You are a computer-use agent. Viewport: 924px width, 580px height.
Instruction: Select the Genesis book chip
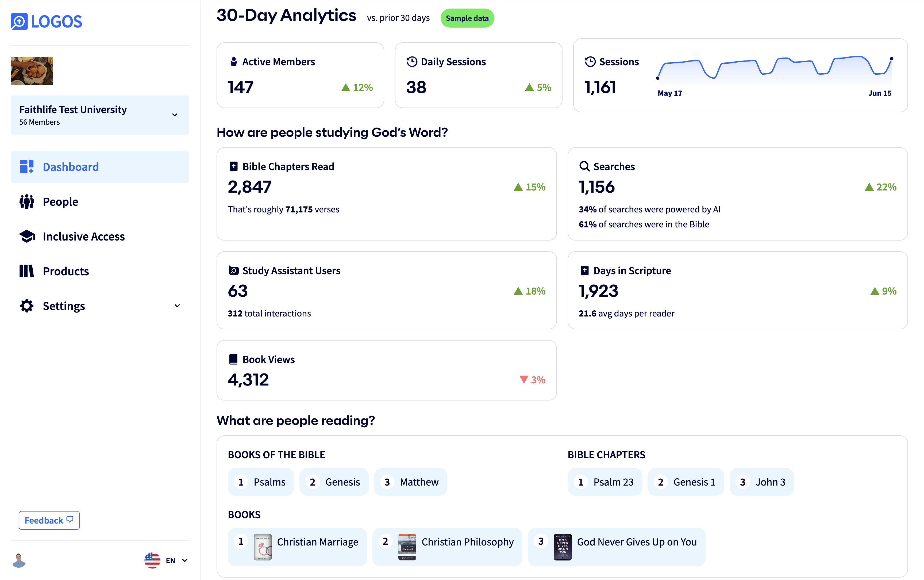[334, 482]
